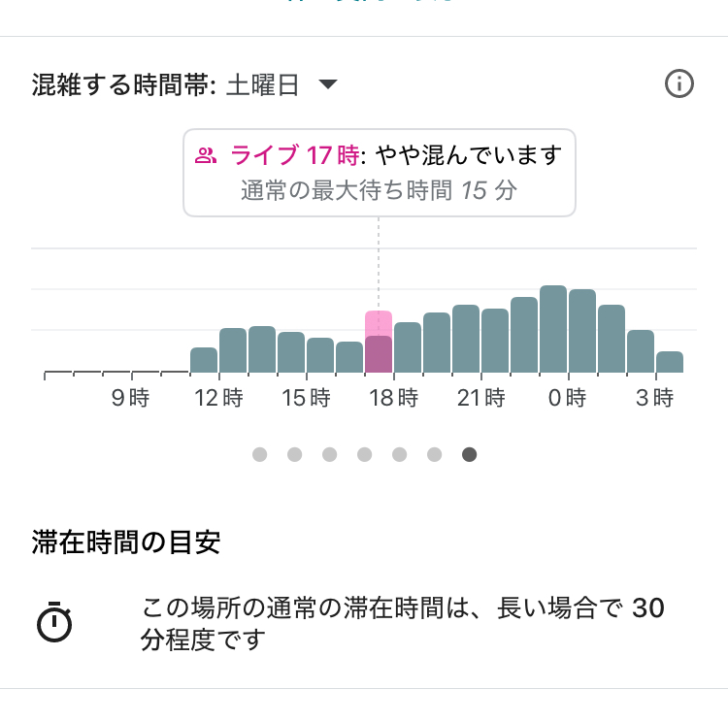Select the active seventh pagination dot
This screenshot has height=722, width=728.
coord(470,454)
